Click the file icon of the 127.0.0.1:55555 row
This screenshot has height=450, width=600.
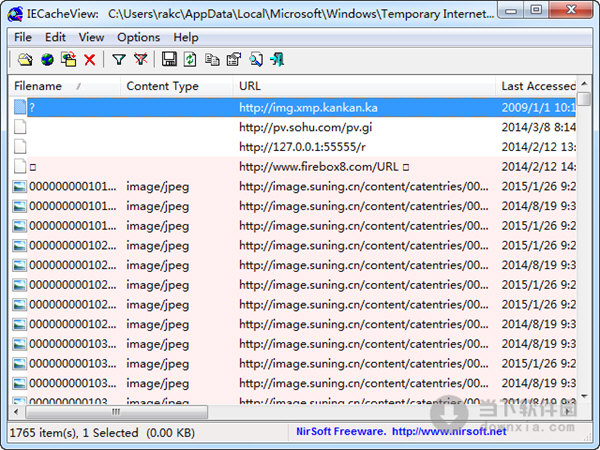pyautogui.click(x=20, y=147)
